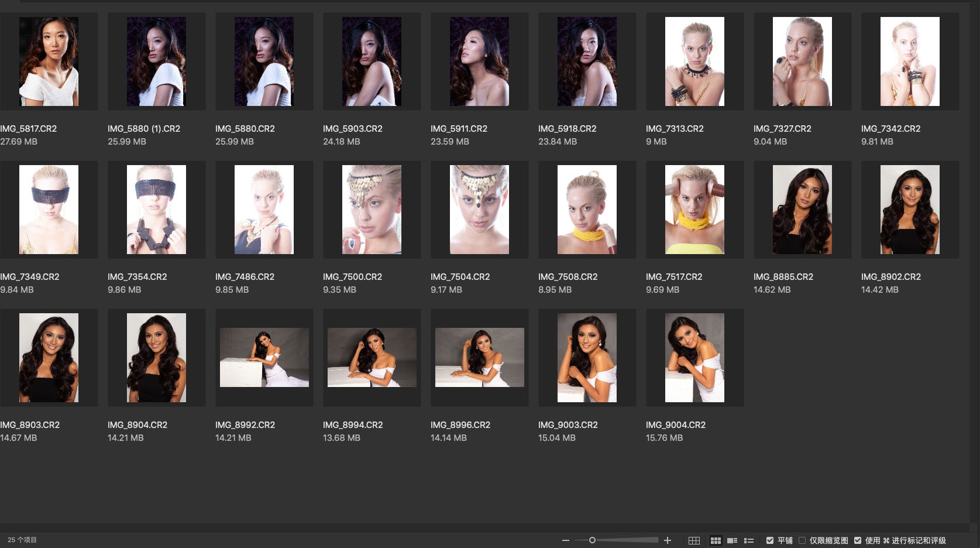This screenshot has width=980, height=548.
Task: Switch to list view icon
Action: point(748,540)
